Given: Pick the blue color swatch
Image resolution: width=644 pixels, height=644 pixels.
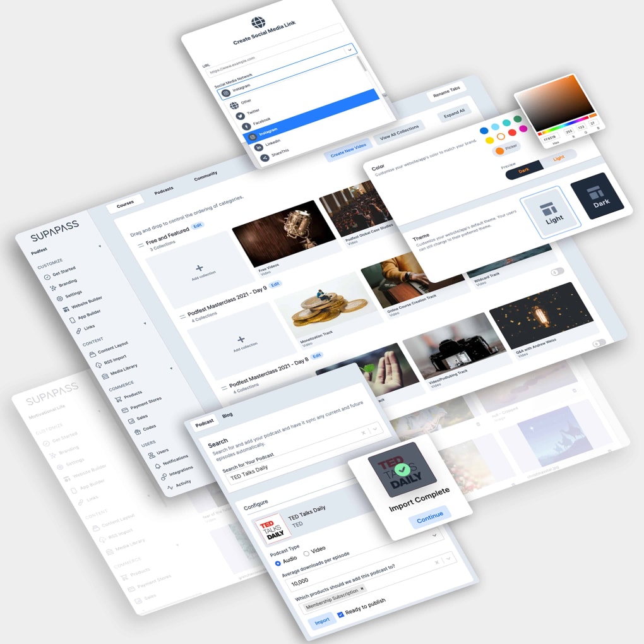Looking at the screenshot, I should pos(484,131).
